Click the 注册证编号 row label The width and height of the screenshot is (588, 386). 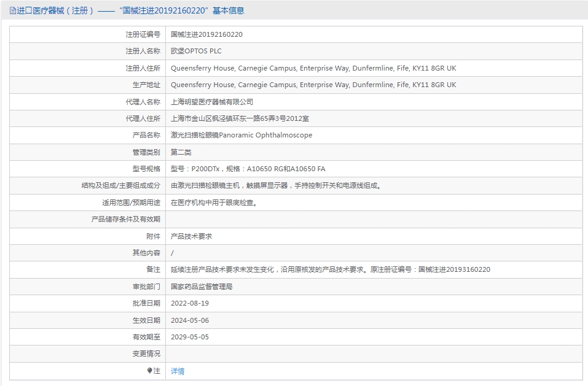pos(143,34)
